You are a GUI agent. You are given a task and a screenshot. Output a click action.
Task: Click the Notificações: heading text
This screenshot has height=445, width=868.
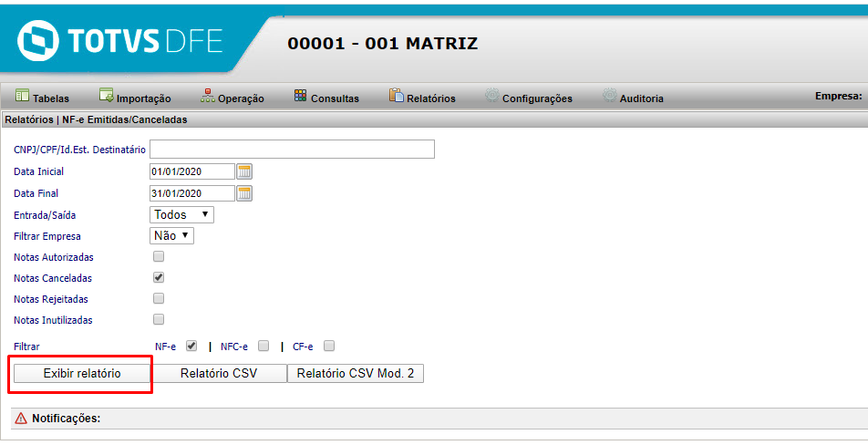tap(67, 419)
